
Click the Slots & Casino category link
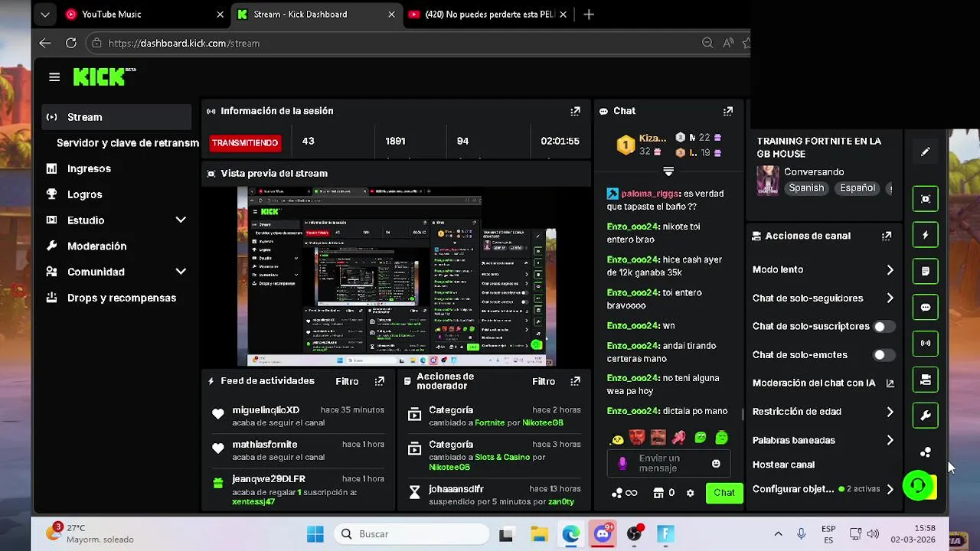click(x=502, y=457)
